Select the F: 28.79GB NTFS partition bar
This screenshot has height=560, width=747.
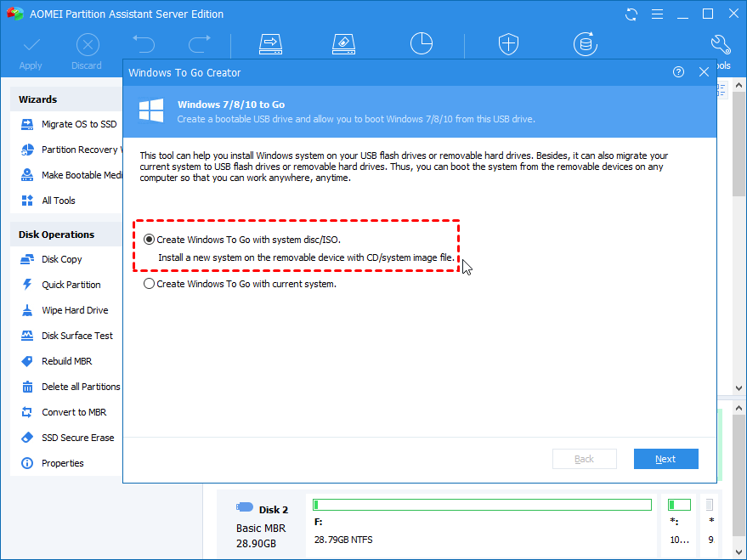click(x=482, y=505)
